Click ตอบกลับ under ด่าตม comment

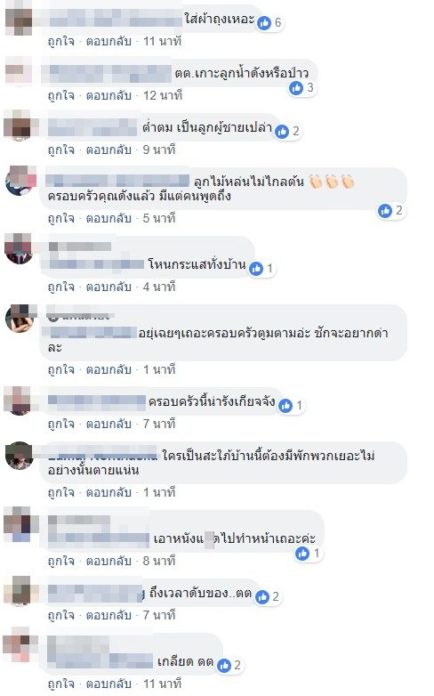pyautogui.click(x=109, y=150)
